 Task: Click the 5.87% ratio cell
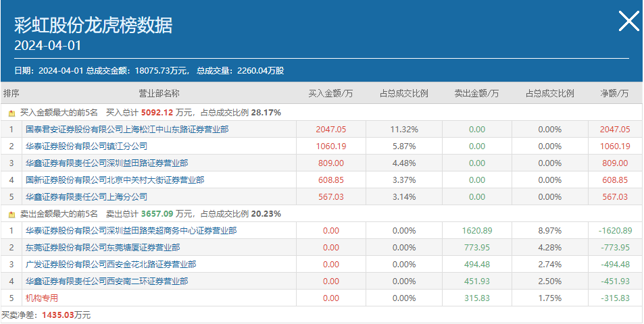tap(404, 146)
